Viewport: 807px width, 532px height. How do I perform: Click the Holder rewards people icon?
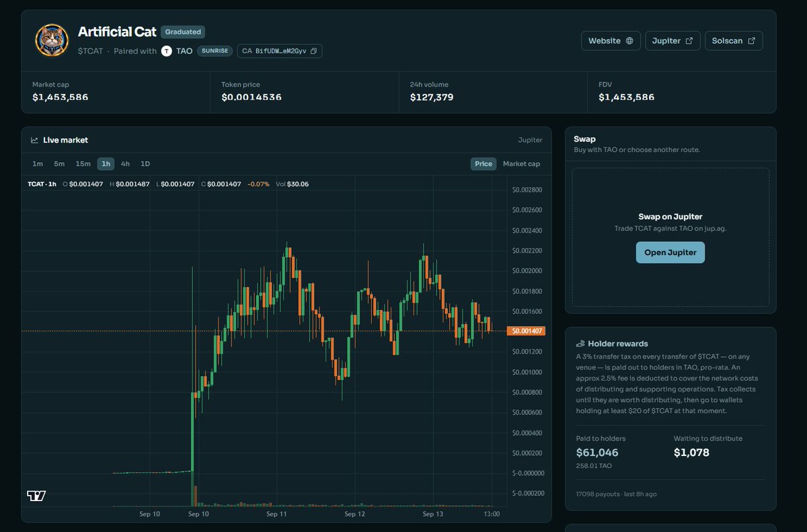pyautogui.click(x=580, y=344)
